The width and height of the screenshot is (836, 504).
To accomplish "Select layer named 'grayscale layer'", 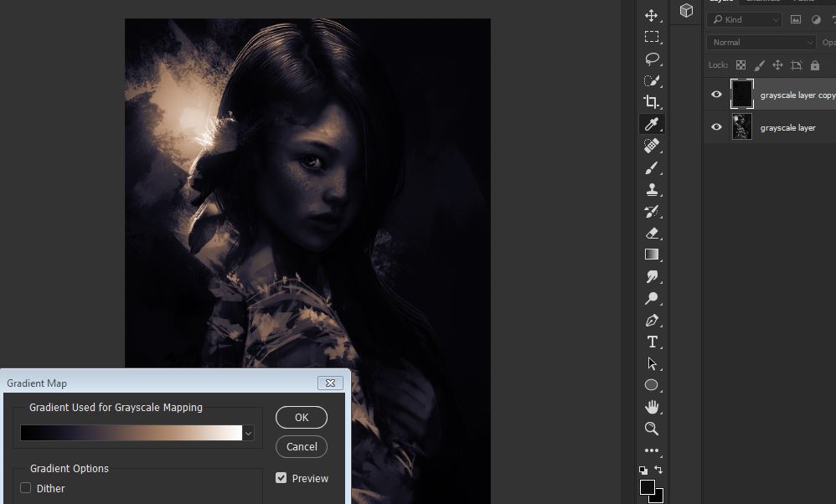I will [787, 128].
